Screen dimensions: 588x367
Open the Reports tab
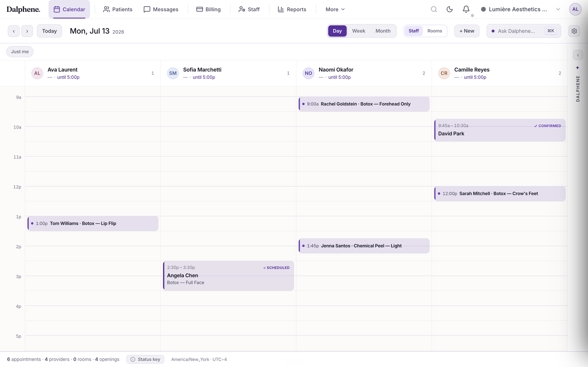point(292,9)
